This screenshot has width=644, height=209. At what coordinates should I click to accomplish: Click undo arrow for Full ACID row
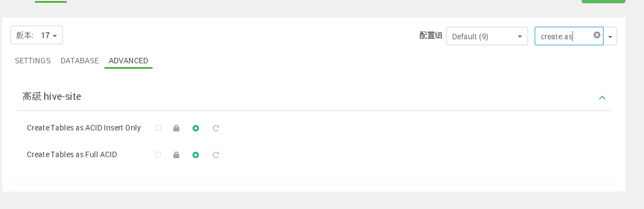pos(216,155)
